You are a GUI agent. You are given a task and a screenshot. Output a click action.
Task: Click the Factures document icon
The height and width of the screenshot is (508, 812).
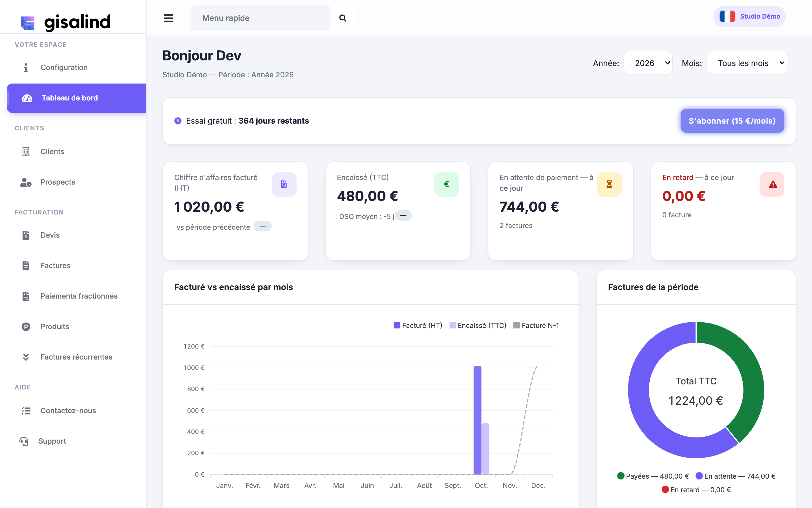click(x=26, y=266)
